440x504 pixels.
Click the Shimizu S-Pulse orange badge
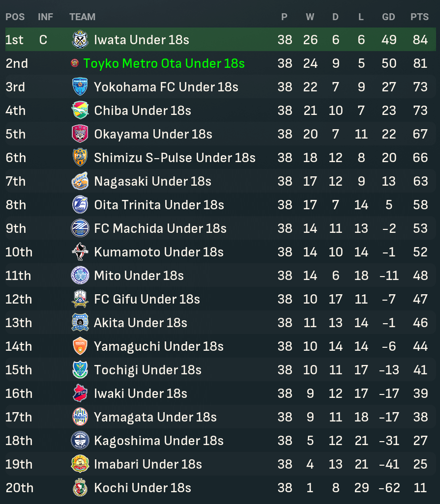80,158
